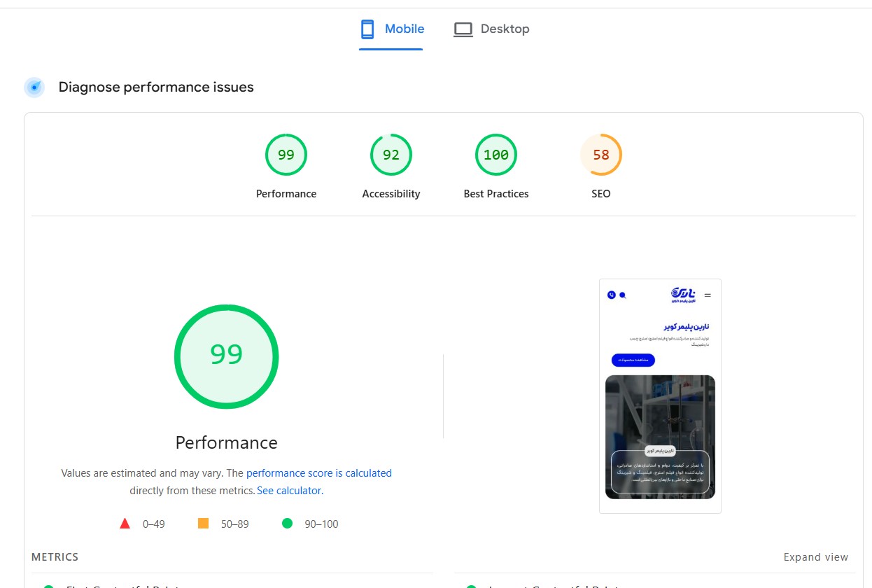This screenshot has width=872, height=588.
Task: Switch to the Desktop tab
Action: coord(491,29)
